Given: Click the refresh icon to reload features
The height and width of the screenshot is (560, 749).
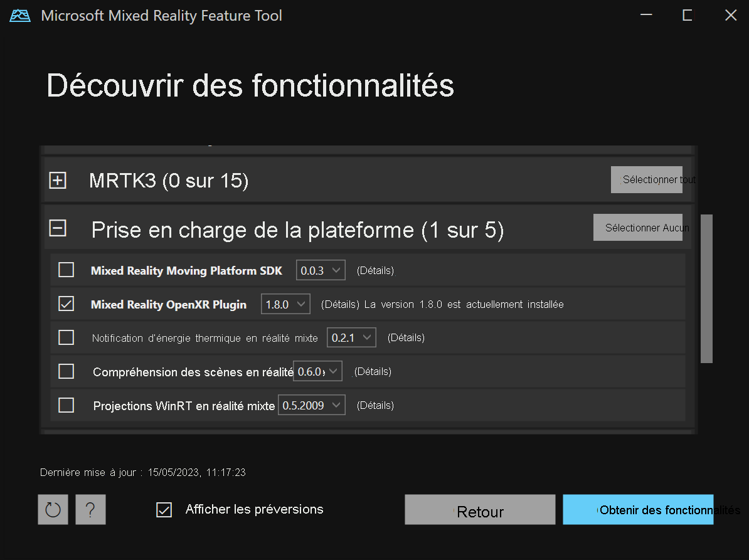Looking at the screenshot, I should [53, 509].
